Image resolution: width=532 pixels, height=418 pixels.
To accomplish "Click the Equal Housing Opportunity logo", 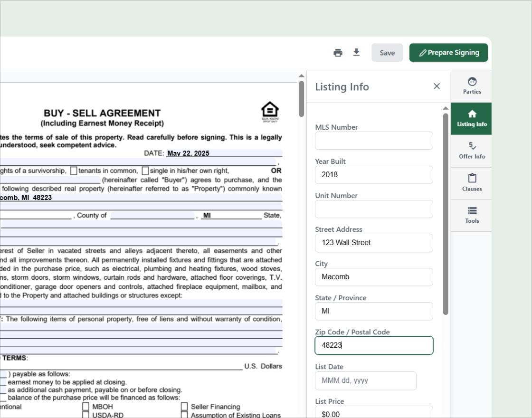I will click(x=270, y=112).
